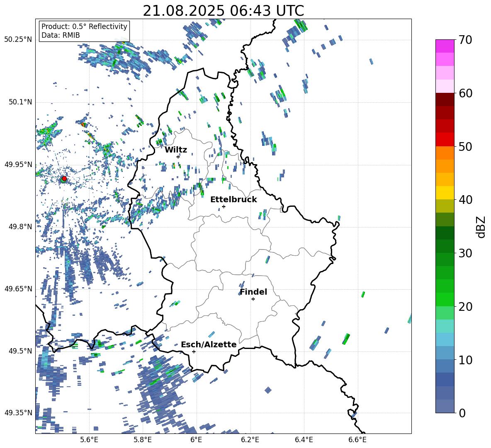
Task: Click the Product: 0.5° Reflectivity text
Action: [84, 27]
